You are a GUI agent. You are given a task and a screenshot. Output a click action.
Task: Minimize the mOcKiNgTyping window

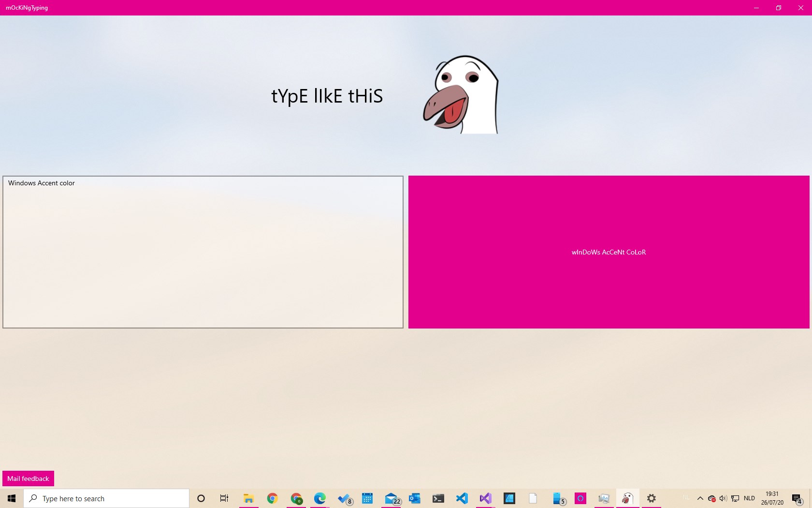click(x=756, y=8)
